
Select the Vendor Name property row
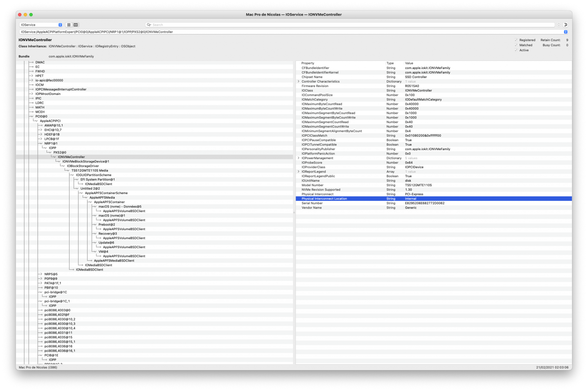point(434,208)
